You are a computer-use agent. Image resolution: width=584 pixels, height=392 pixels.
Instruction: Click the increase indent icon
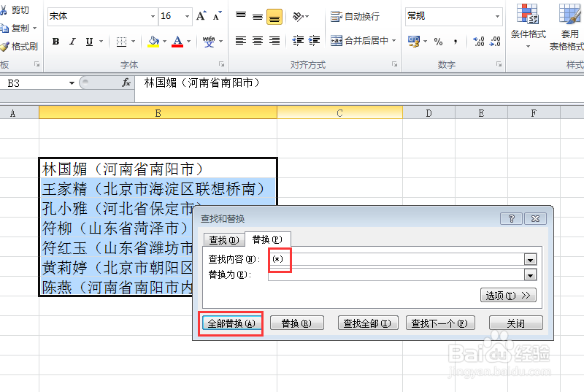click(315, 40)
